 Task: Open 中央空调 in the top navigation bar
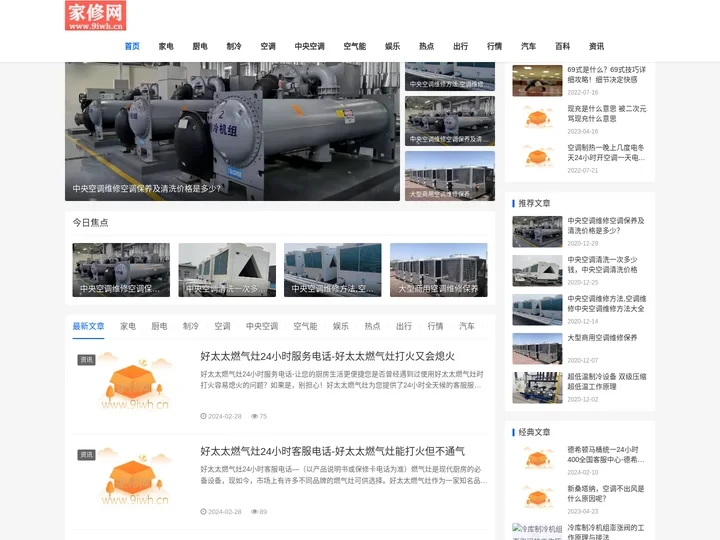(309, 46)
